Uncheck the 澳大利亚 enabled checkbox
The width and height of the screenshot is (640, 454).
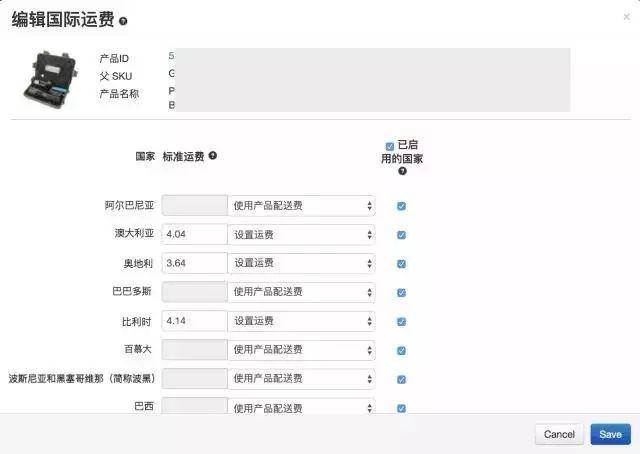402,235
